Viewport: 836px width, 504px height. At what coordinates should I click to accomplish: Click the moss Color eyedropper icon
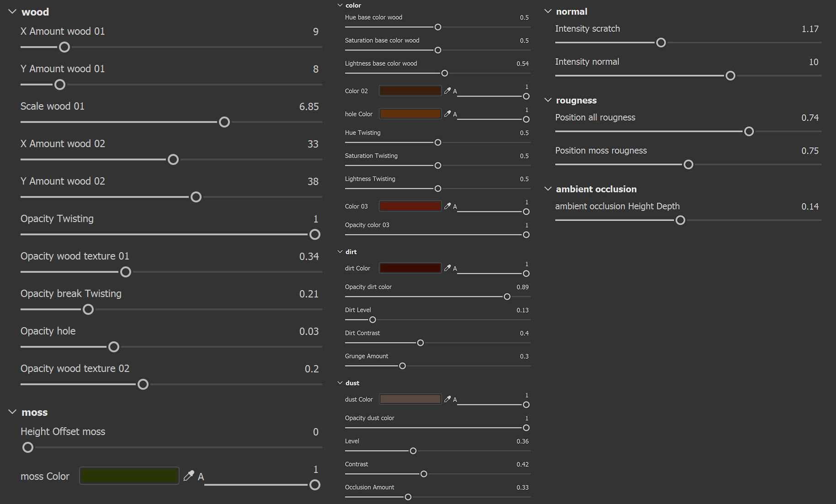(x=188, y=476)
